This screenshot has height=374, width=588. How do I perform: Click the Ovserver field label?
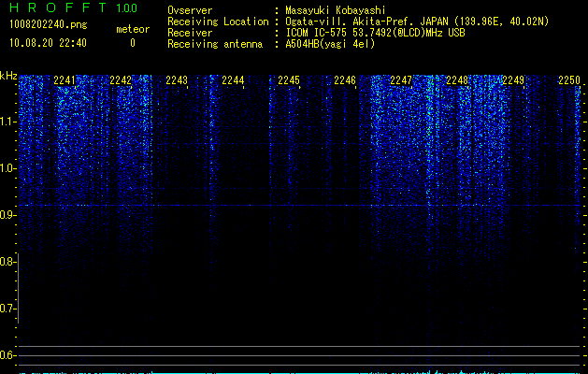(x=190, y=10)
